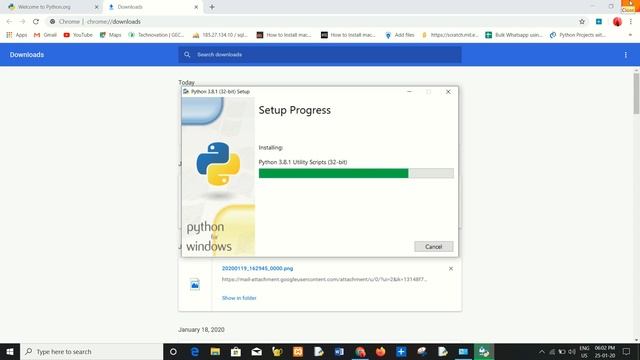Open the Apps bookmark

point(16,35)
